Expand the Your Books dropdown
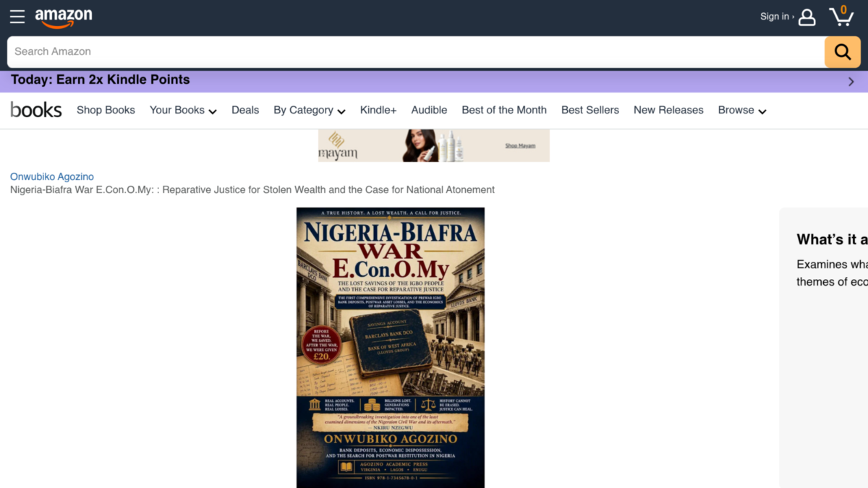This screenshot has height=488, width=868. (x=183, y=110)
